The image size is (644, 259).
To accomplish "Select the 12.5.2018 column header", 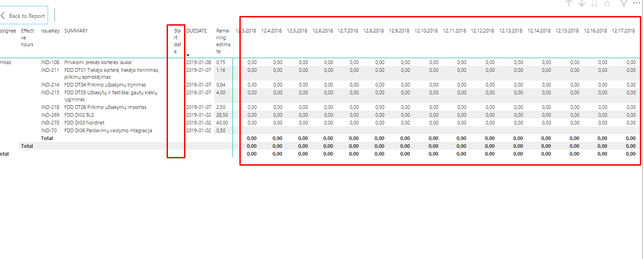I will [298, 31].
